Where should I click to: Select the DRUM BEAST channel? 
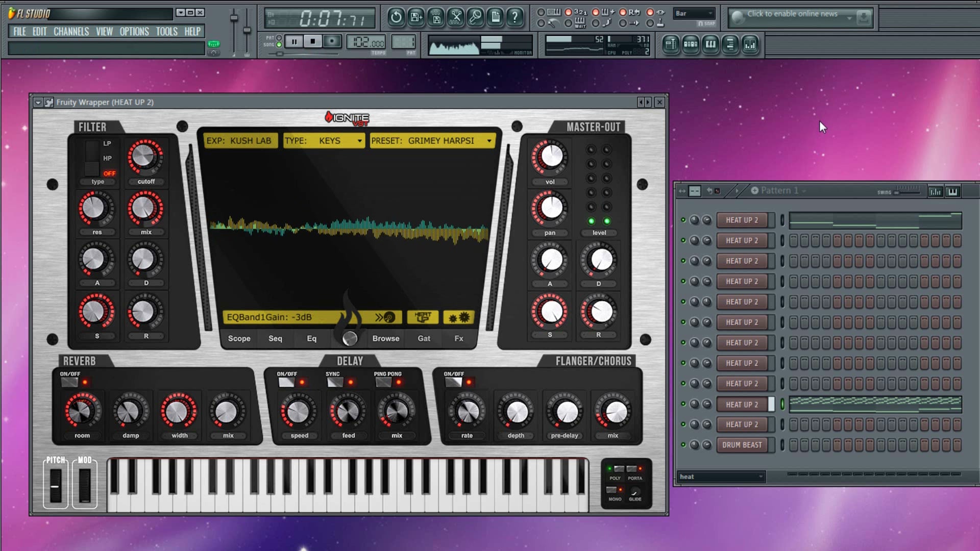[743, 445]
